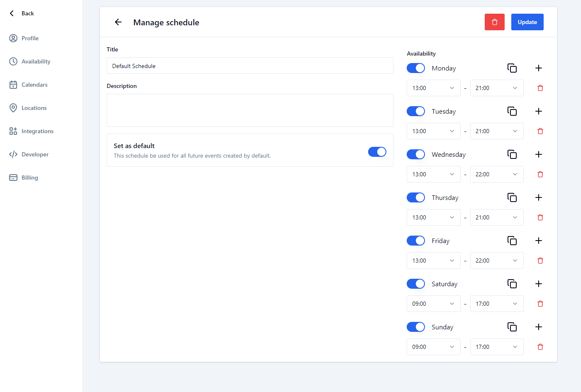Click into the Description text area
Screen dimensions: 581x392
(249, 110)
